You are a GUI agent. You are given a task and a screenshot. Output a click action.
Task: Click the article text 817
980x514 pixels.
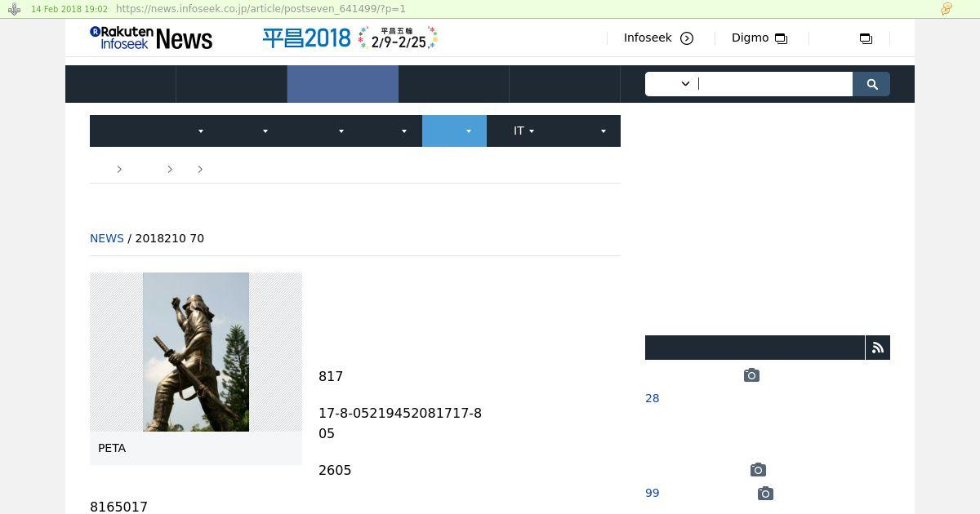pyautogui.click(x=331, y=376)
